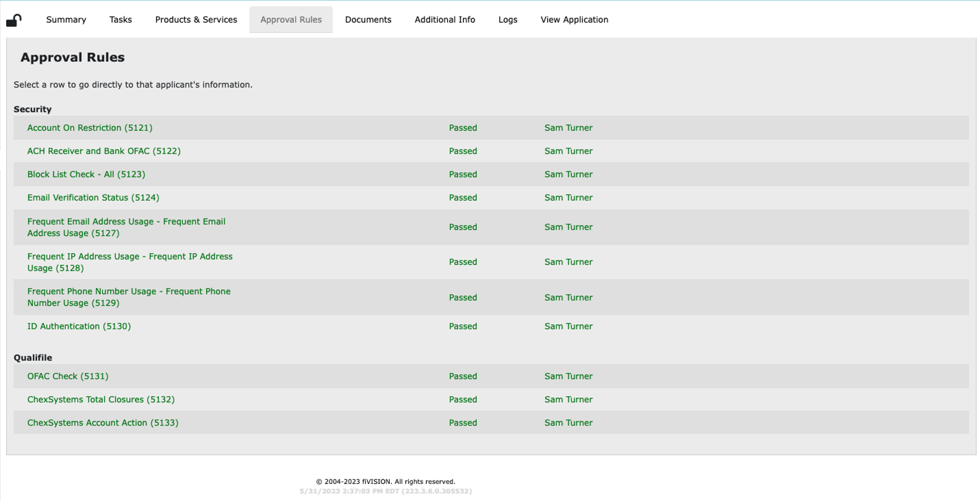Click Sam Turner in Frequent Email Address row
This screenshot has width=980, height=501.
569,227
